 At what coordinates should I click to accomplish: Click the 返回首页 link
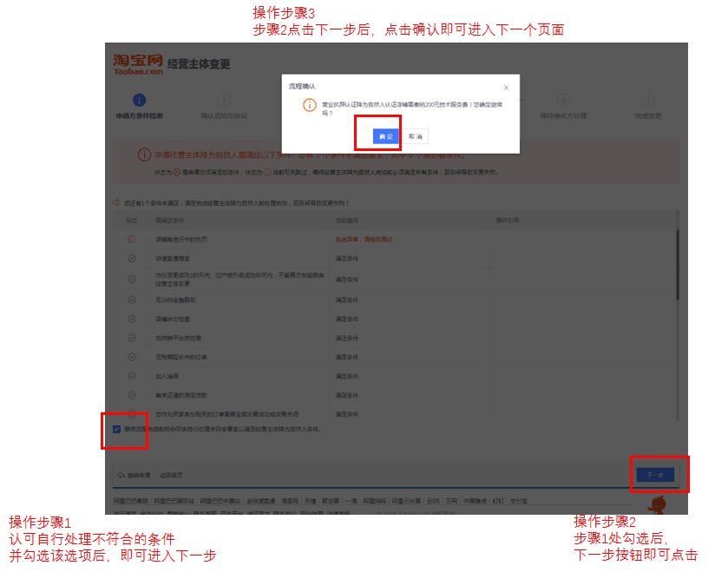point(171,475)
